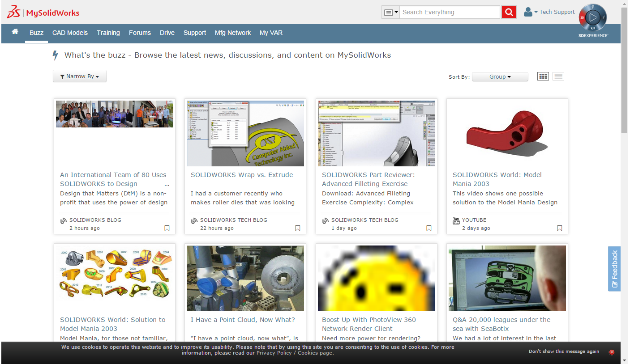
Task: Go to the Support tab
Action: (x=195, y=33)
